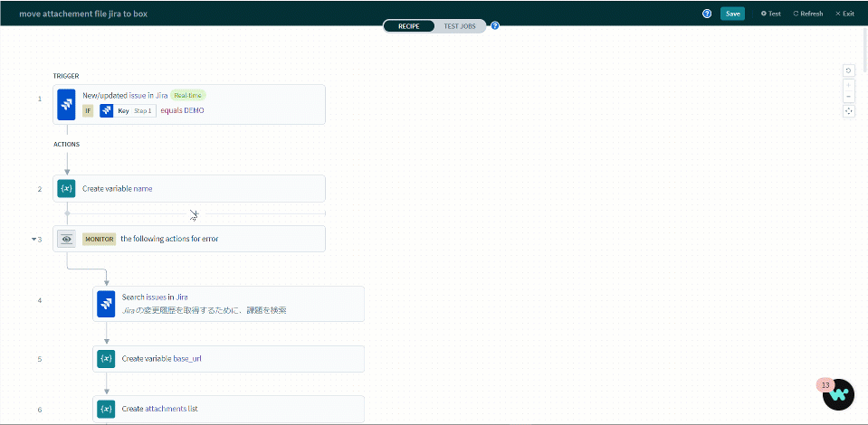Open Create variable base_url step
Viewport: 868px width, 425px height.
coord(229,359)
